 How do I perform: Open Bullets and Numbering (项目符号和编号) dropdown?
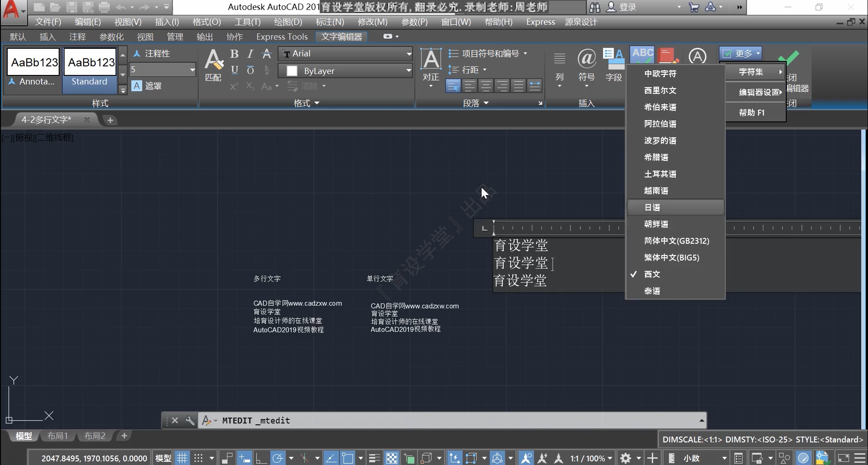click(488, 53)
